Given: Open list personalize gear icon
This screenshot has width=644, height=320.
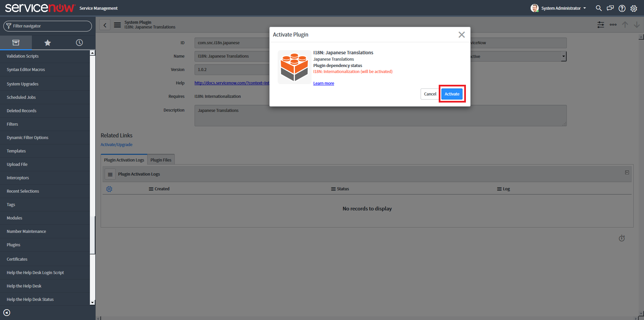Looking at the screenshot, I should pyautogui.click(x=109, y=189).
